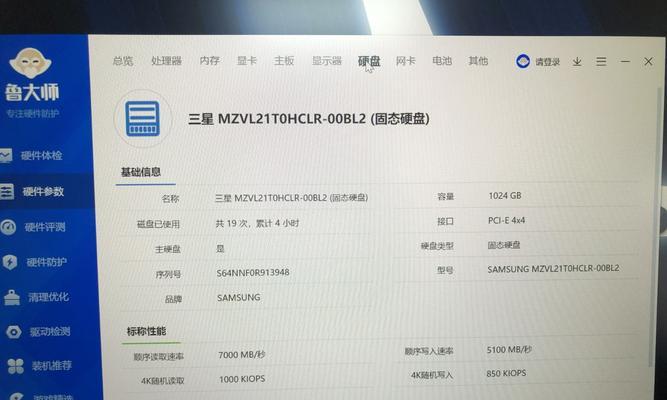
Task: Click 1000 KIOPS random read value
Action: [242, 379]
